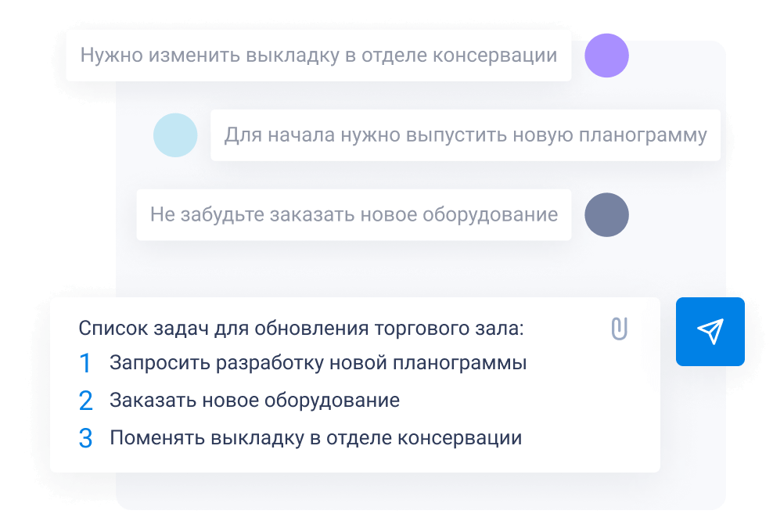This screenshot has height=532, width=773.
Task: Click the task "Запросить разработку новой планограммы"
Action: tap(318, 364)
